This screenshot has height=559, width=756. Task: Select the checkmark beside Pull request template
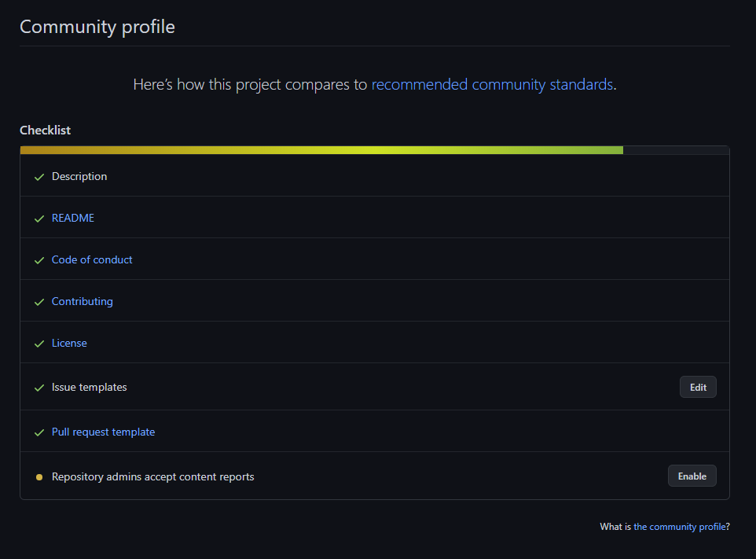(39, 432)
